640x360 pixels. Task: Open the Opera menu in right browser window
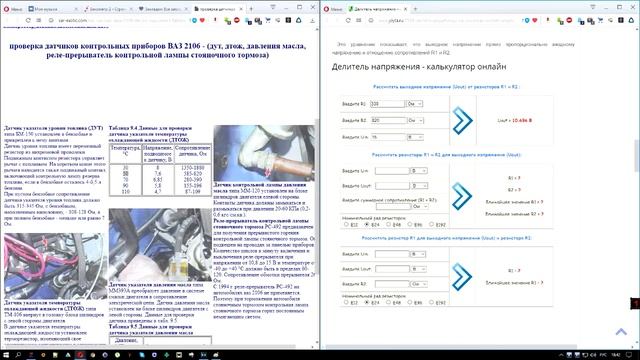[333, 9]
